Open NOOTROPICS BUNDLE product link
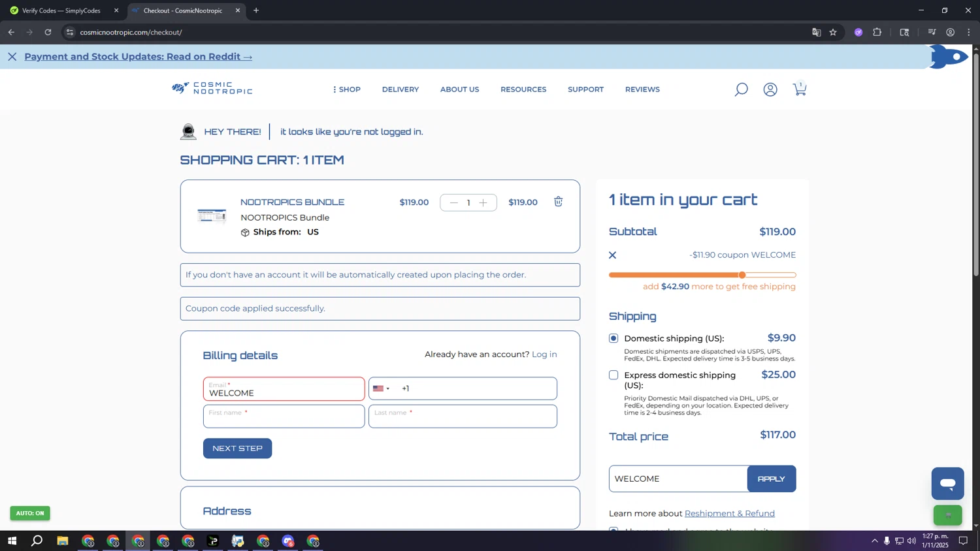The image size is (980, 551). [x=292, y=202]
